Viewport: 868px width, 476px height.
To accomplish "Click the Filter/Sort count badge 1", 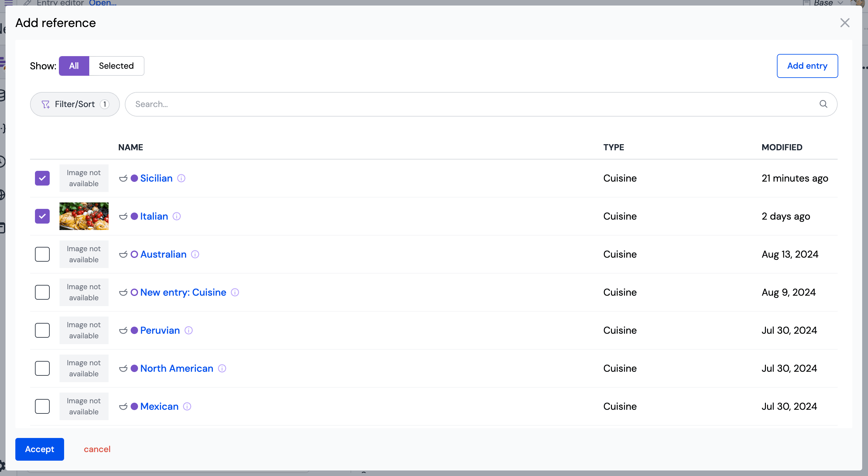I will pyautogui.click(x=105, y=104).
